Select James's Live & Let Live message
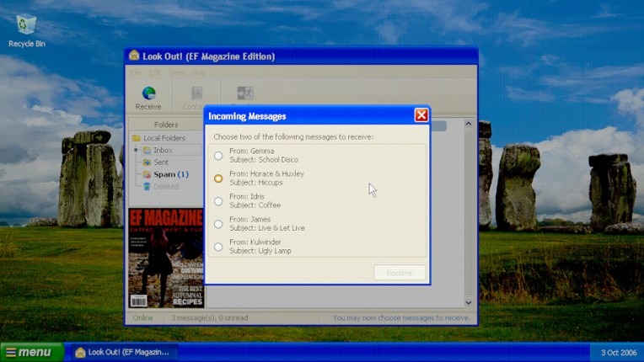This screenshot has height=362, width=644. tap(218, 224)
